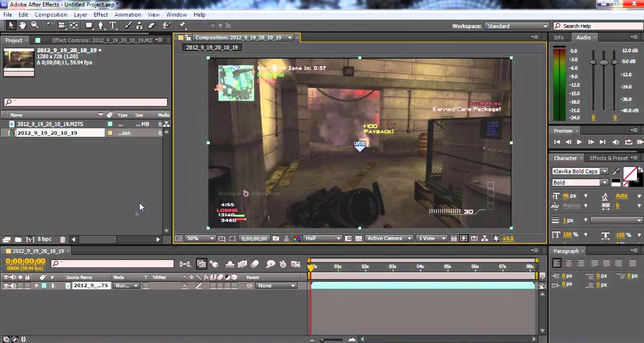This screenshot has width=644, height=343.
Task: Enable Frame Blending for the composition
Action: 243,264
